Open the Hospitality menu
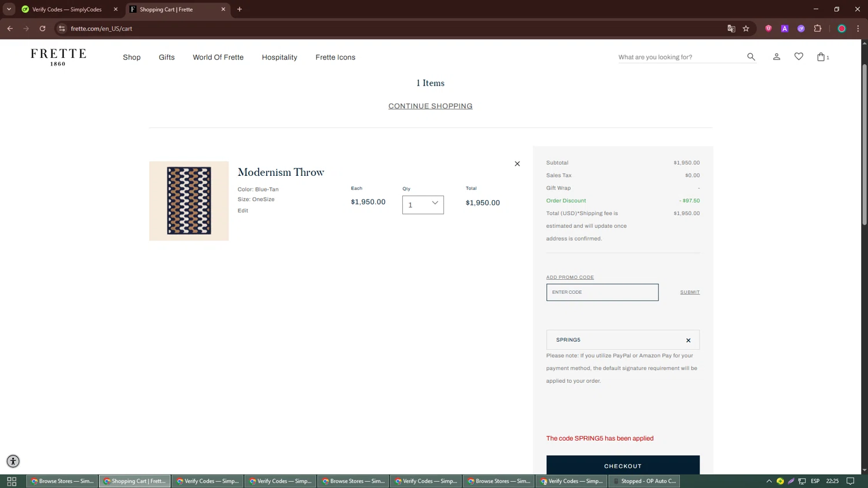868x488 pixels. (x=279, y=57)
